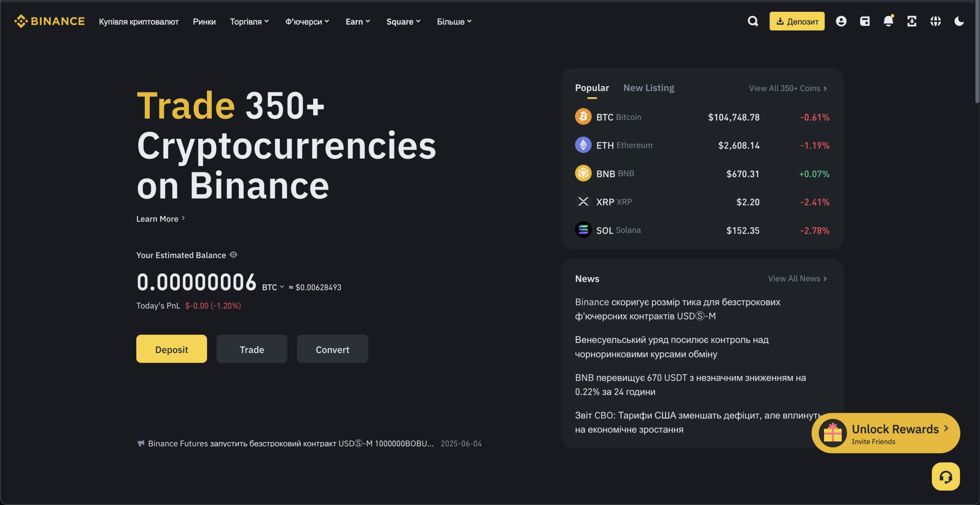Open the search magnifier icon

[753, 21]
